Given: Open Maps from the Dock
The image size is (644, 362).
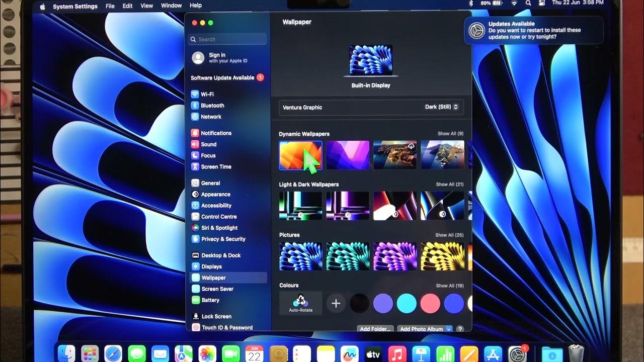Looking at the screenshot, I should click(184, 354).
